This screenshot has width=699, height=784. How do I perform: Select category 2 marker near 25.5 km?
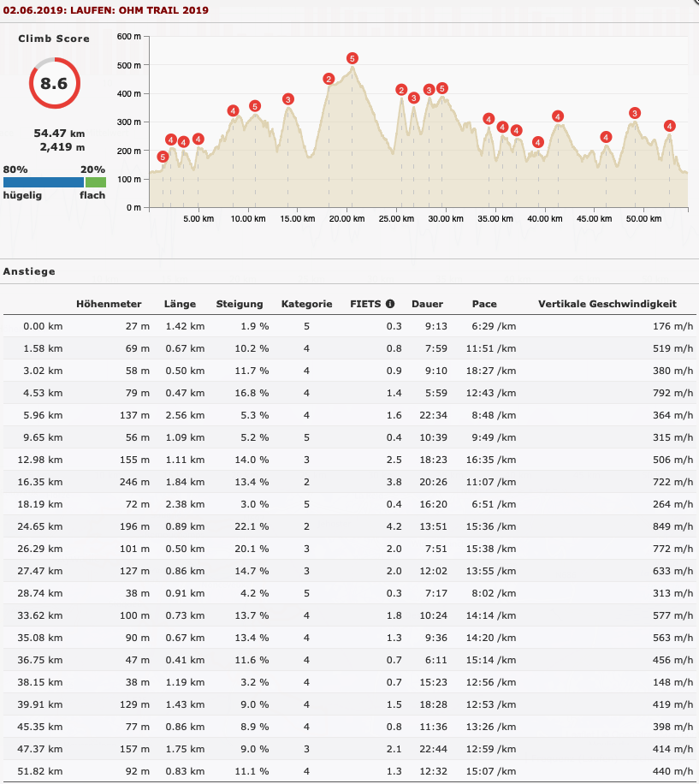pos(401,90)
